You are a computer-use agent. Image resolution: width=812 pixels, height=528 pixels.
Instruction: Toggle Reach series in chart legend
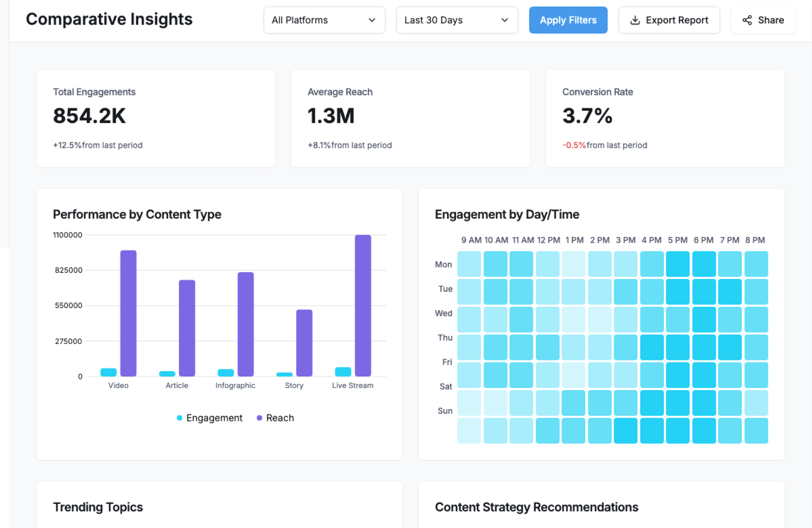tap(280, 418)
